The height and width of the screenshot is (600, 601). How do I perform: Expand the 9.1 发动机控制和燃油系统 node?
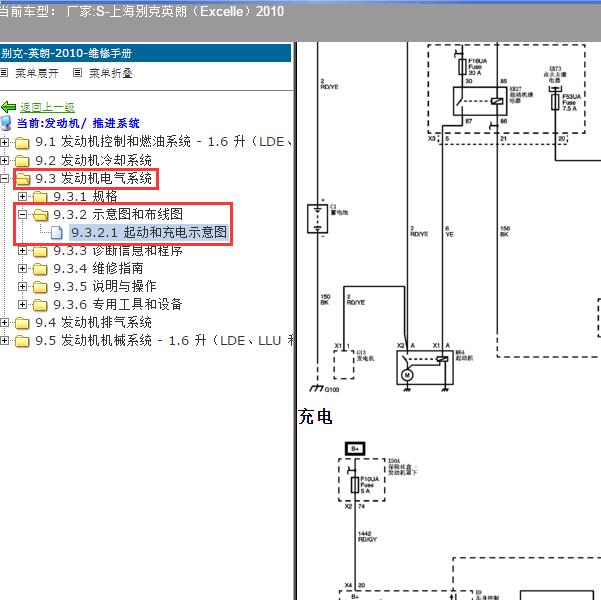click(4, 143)
